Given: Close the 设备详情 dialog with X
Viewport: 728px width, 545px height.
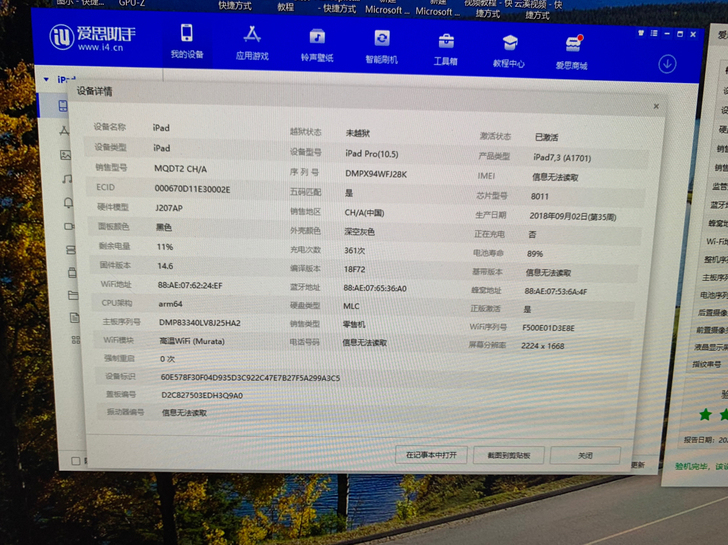Looking at the screenshot, I should point(656,106).
